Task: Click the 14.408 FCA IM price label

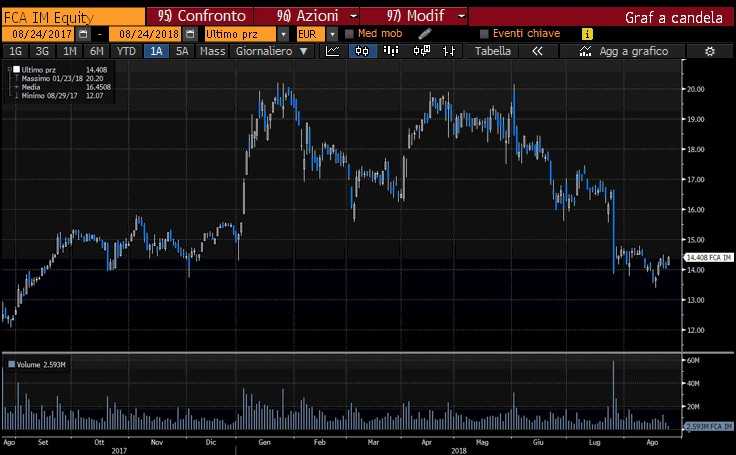Action: pyautogui.click(x=708, y=257)
